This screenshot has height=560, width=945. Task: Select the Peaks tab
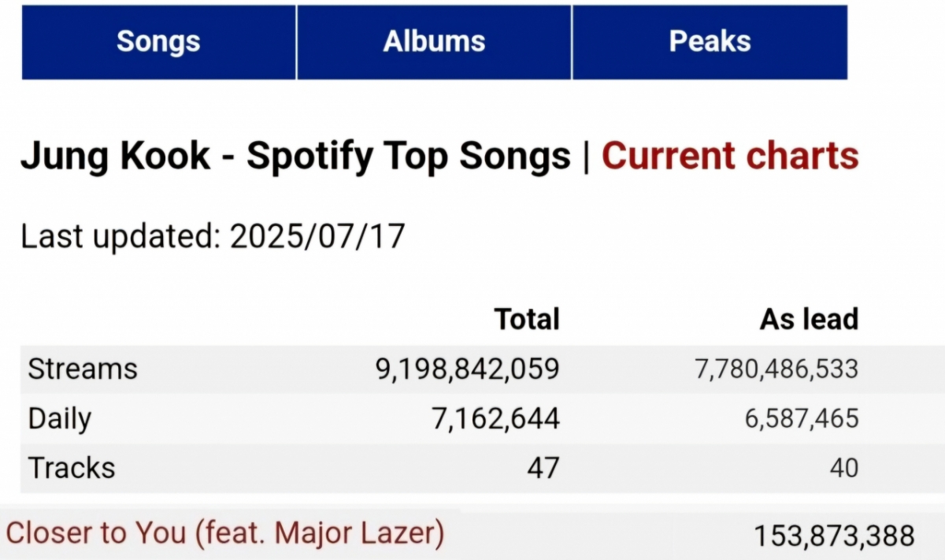click(x=710, y=42)
